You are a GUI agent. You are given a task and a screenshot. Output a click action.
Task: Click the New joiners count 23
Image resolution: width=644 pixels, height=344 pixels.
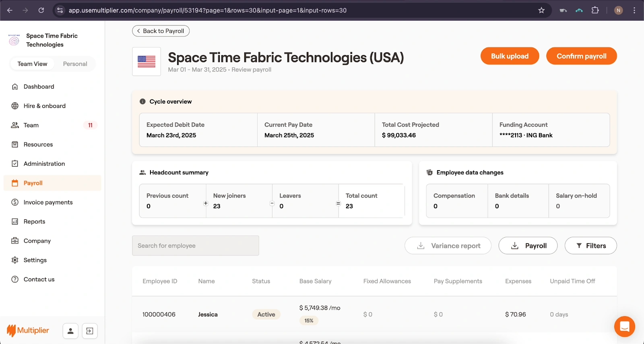point(217,206)
